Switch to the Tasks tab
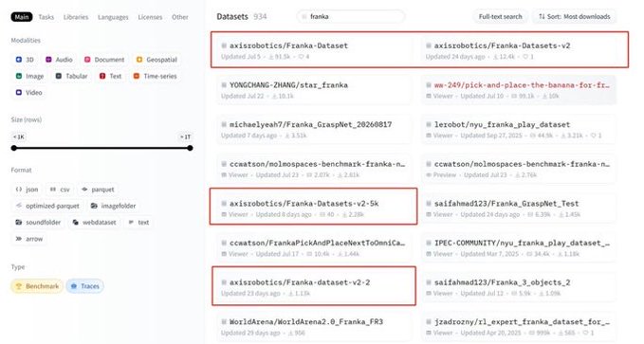644x344 pixels. coord(46,17)
